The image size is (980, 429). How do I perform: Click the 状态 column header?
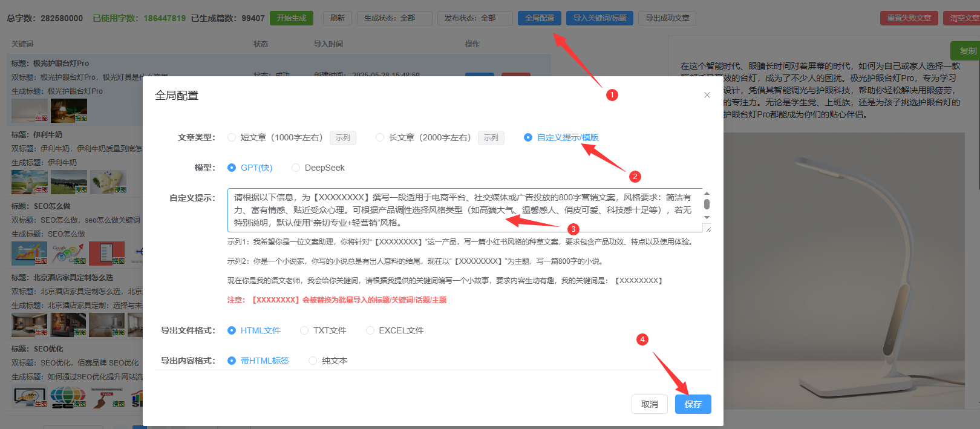pos(261,44)
